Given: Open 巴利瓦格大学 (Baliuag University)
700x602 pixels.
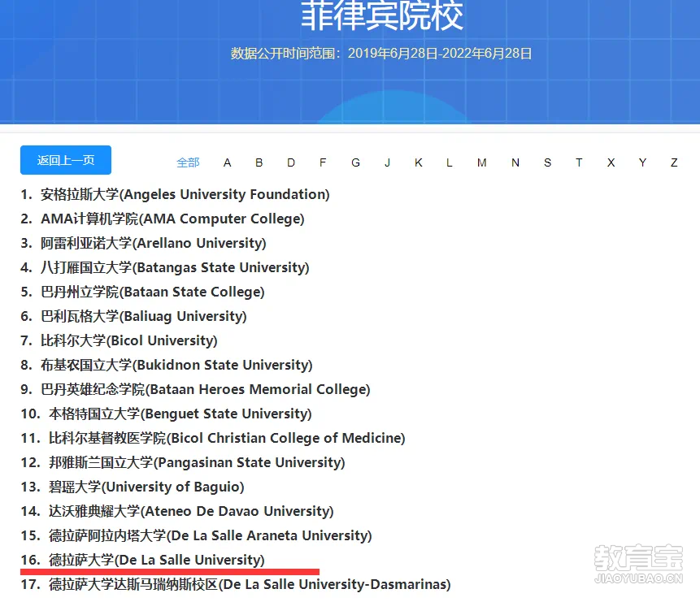Looking at the screenshot, I should pos(133,316).
